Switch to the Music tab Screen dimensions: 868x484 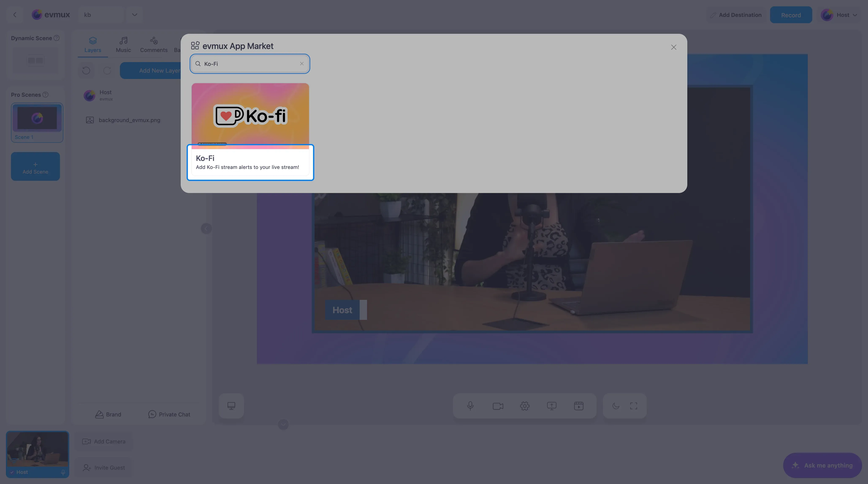click(x=123, y=45)
